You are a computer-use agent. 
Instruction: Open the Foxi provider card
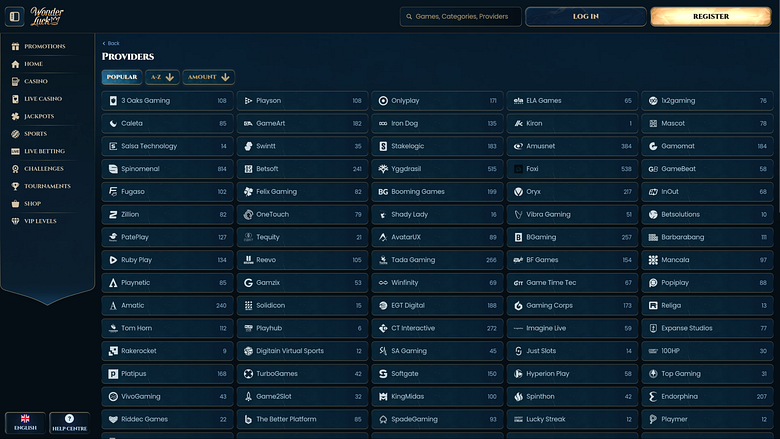[573, 169]
